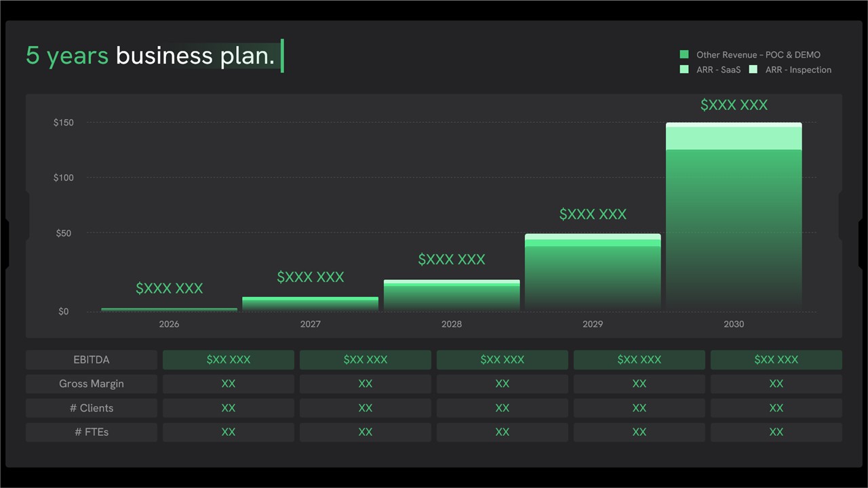
Task: Click the $150 axis label
Action: (64, 123)
